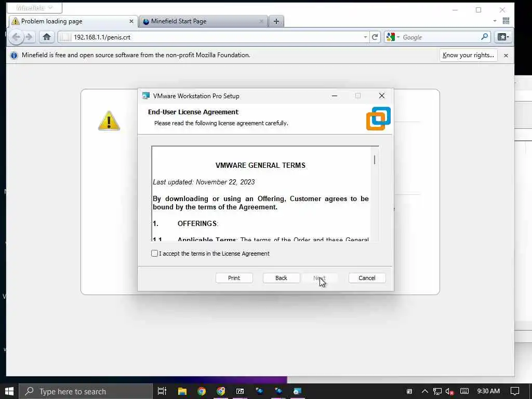Reload the page with the refresh icon
The image size is (532, 399).
pos(375,37)
